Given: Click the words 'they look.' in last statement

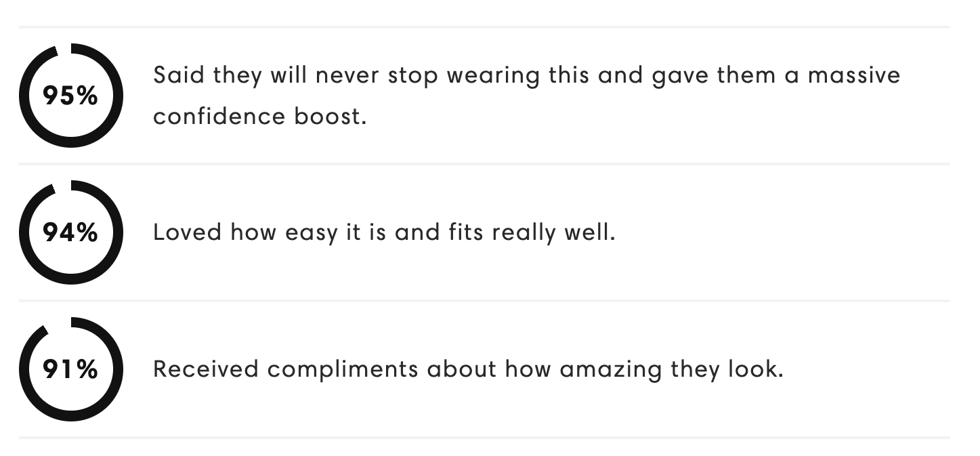Looking at the screenshot, I should coord(727,370).
